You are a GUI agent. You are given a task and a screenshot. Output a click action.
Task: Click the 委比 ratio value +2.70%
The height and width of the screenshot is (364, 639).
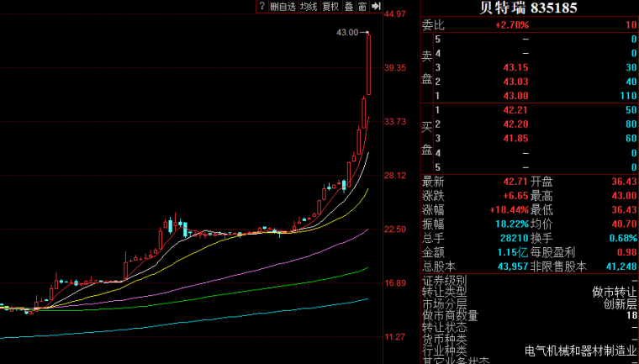(x=512, y=25)
